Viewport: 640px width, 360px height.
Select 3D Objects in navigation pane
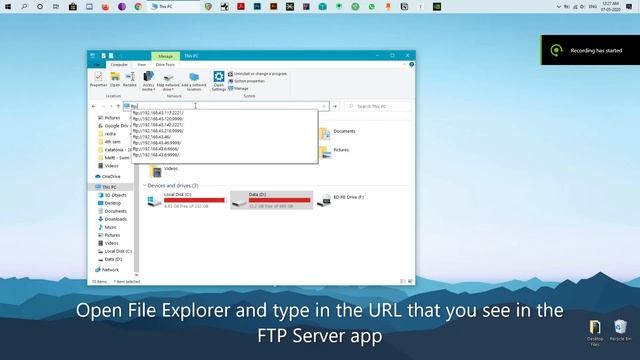(x=113, y=195)
